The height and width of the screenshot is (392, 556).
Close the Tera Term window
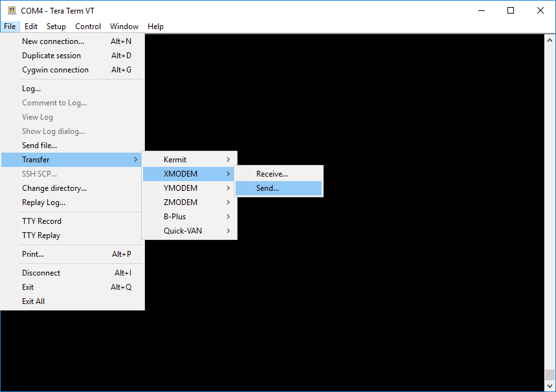pos(540,10)
